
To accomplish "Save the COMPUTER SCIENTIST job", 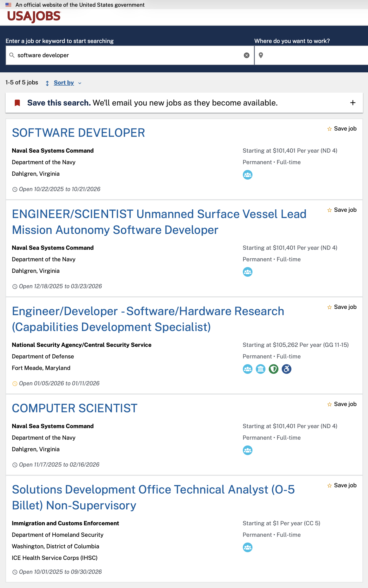I will [342, 404].
